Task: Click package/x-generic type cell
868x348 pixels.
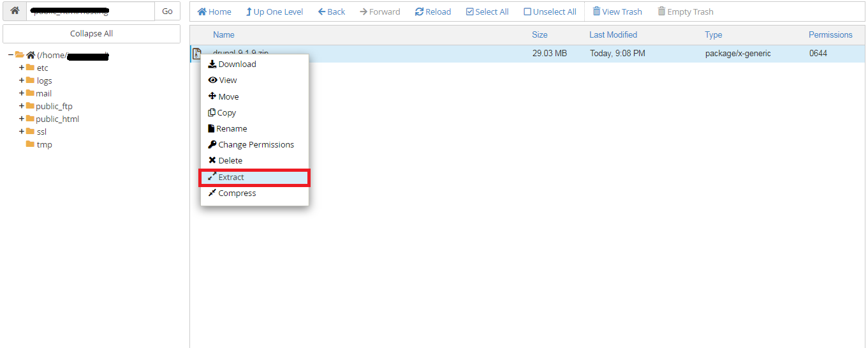Action: 738,54
